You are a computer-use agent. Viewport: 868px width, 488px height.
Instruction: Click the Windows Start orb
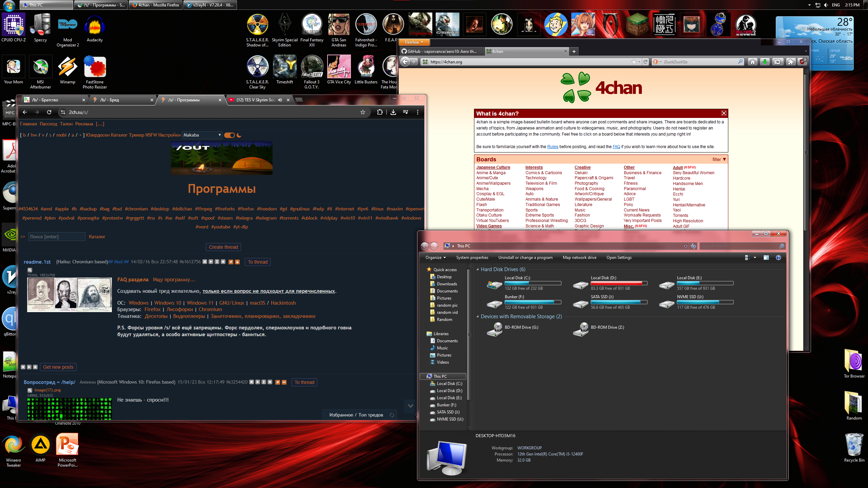click(x=9, y=5)
